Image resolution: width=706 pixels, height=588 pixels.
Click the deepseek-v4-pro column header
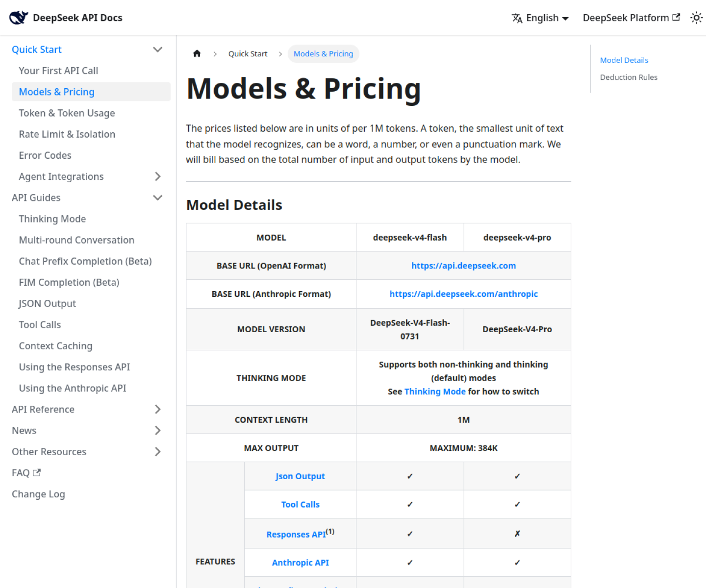(x=517, y=238)
